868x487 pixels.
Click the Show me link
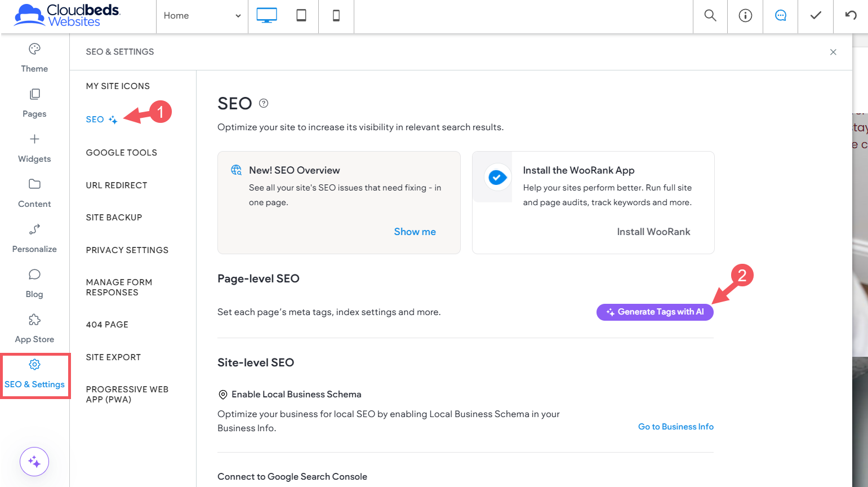pyautogui.click(x=415, y=232)
